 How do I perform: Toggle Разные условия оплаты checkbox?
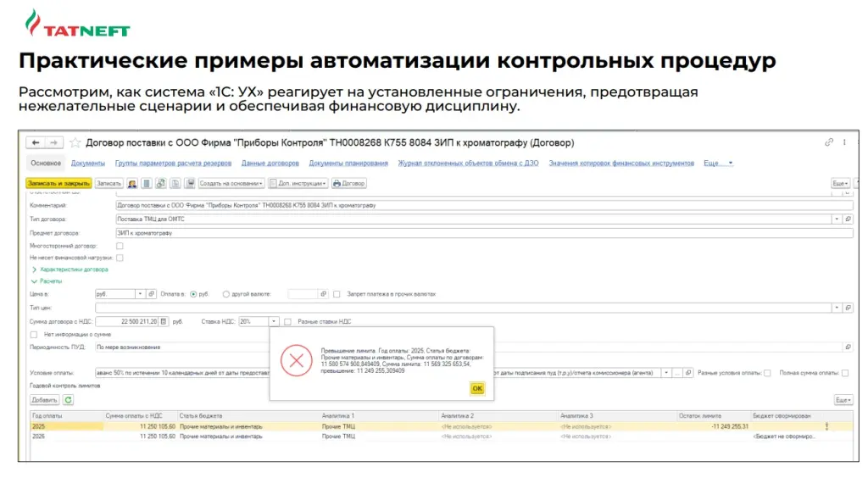coord(767,373)
